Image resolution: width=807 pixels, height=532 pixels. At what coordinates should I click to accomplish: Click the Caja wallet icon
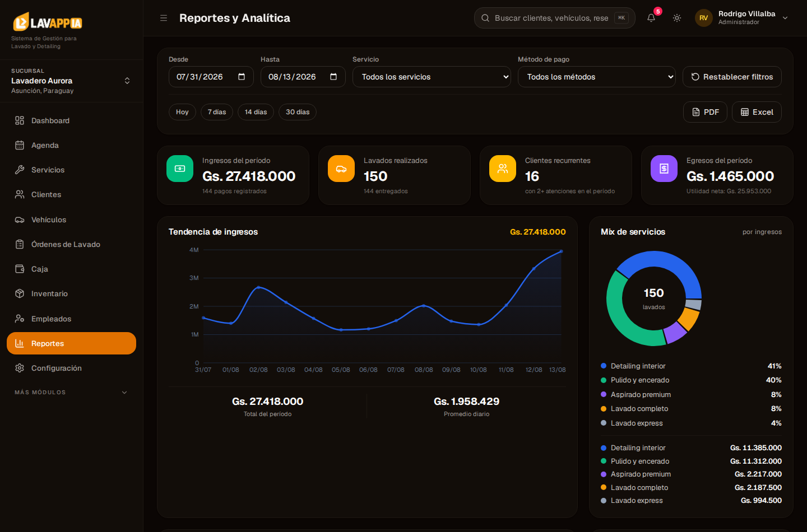point(20,269)
